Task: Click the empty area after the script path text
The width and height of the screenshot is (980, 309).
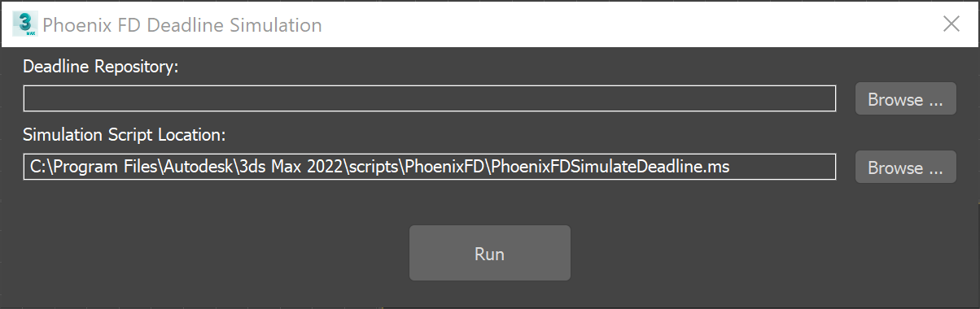Action: click(x=781, y=167)
